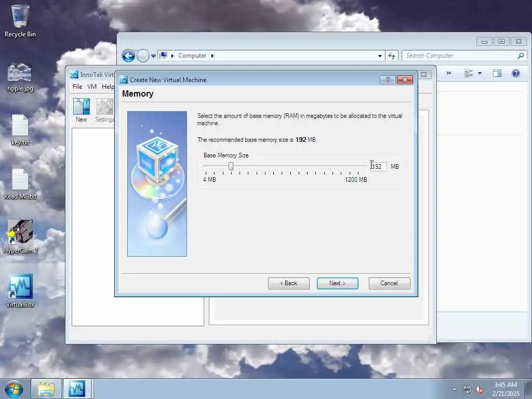
Task: Select the Read ME.txt desktop file
Action: coord(20,184)
